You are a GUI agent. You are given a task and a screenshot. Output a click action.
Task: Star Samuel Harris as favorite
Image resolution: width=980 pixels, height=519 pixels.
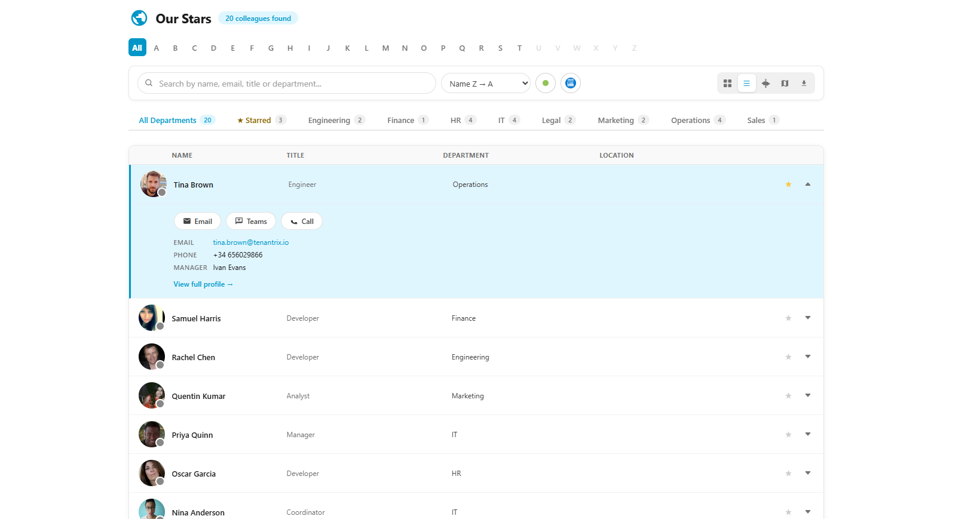point(788,318)
